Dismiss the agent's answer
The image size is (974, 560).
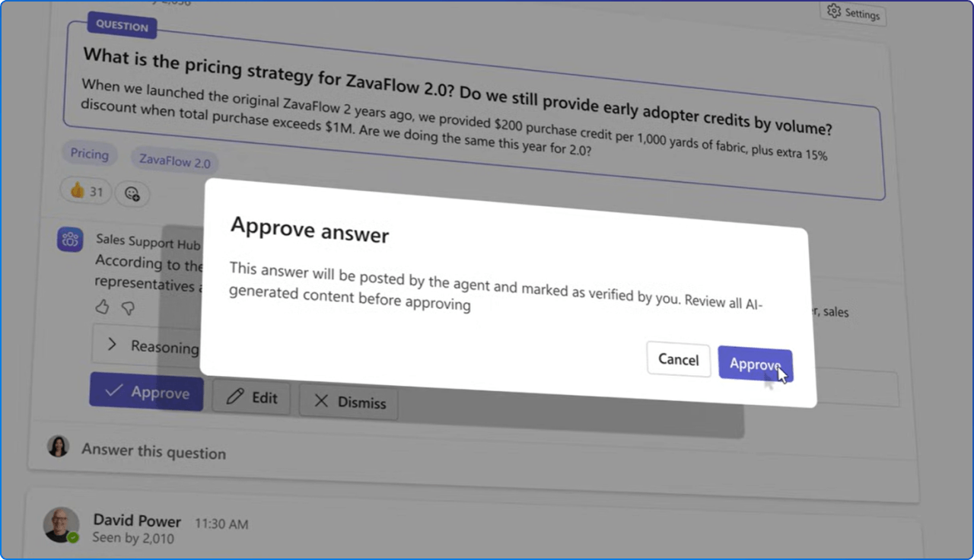tap(349, 402)
